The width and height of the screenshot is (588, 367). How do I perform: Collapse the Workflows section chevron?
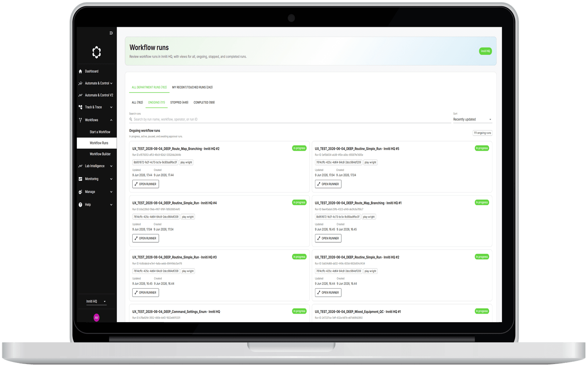click(x=111, y=120)
